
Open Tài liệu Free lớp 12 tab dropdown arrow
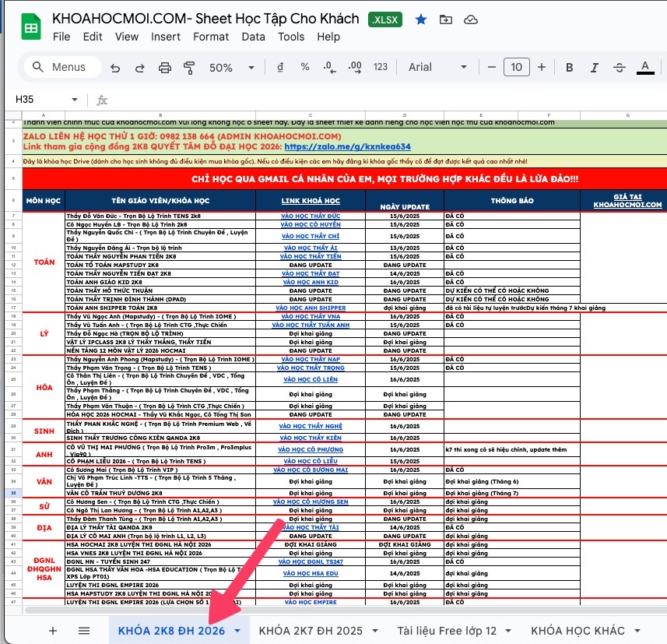coord(508,631)
